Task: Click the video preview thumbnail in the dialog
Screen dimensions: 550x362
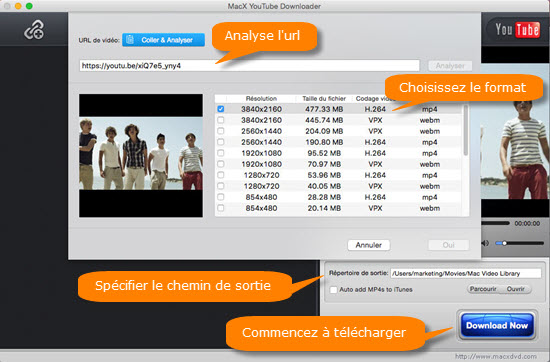Action: [141, 155]
